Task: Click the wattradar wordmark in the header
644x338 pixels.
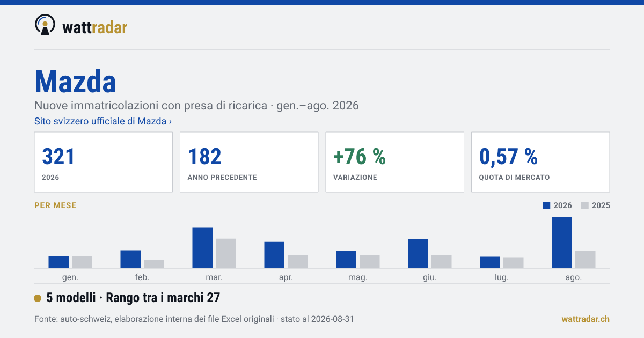Action: [x=95, y=27]
